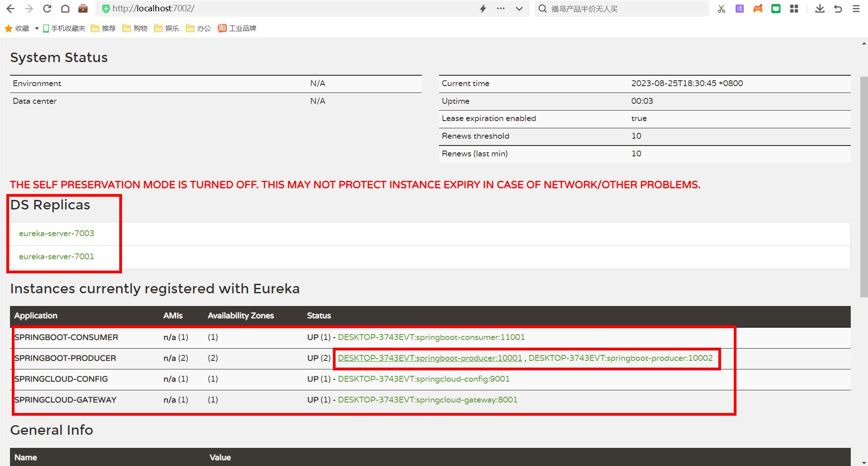Open the four-squares extensions grid icon
Viewport: 868px width, 466px height.
pyautogui.click(x=794, y=9)
